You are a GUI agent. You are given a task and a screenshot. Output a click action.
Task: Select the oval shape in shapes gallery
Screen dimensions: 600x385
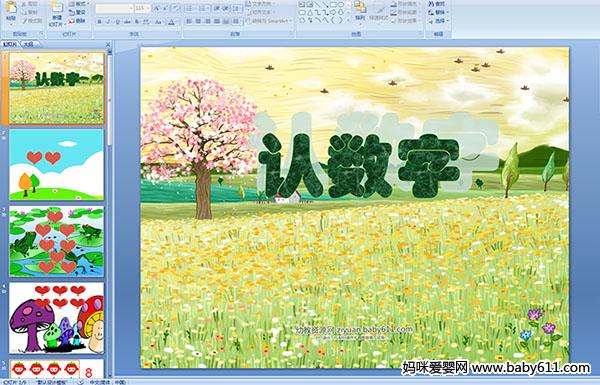point(340,5)
